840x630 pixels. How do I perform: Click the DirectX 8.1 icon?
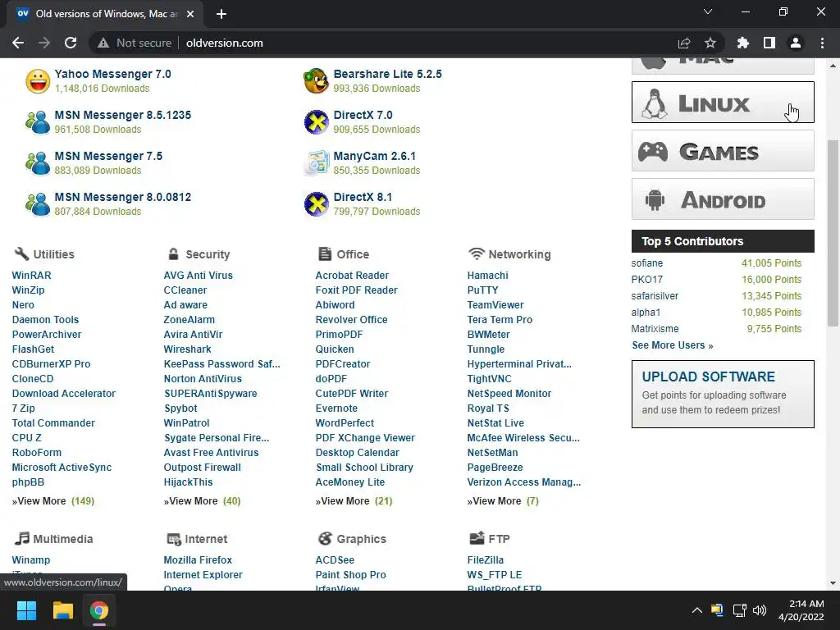coord(317,204)
